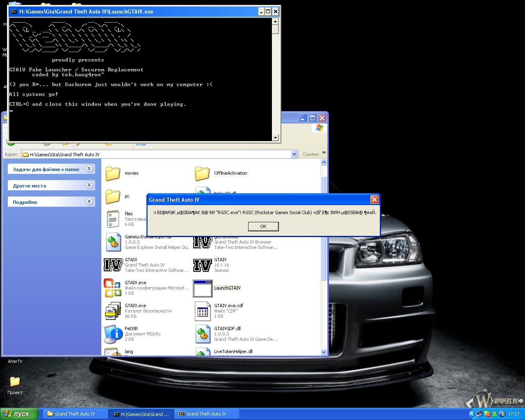Click the Explorer address path field

click(x=156, y=154)
